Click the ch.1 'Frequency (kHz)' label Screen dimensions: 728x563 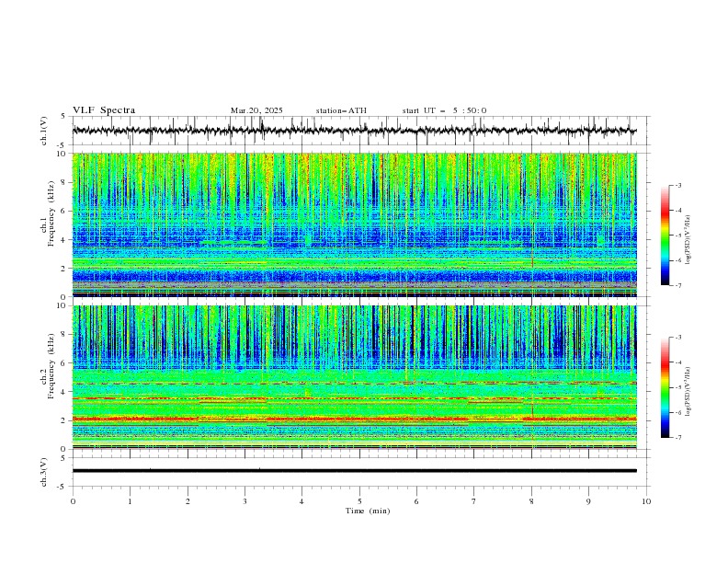click(x=51, y=214)
